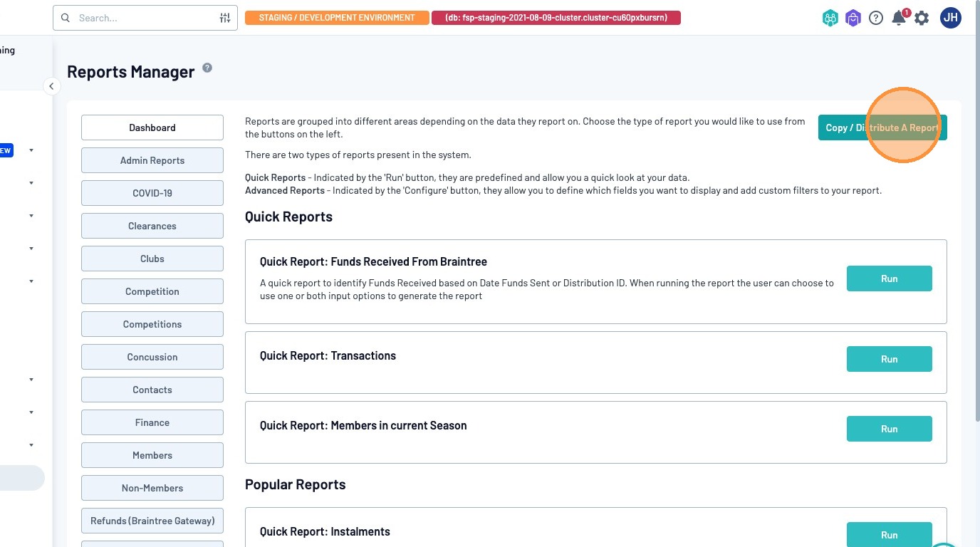Expand the sidebar arrow beside the NEW badge
The width and height of the screenshot is (980, 547).
point(31,150)
